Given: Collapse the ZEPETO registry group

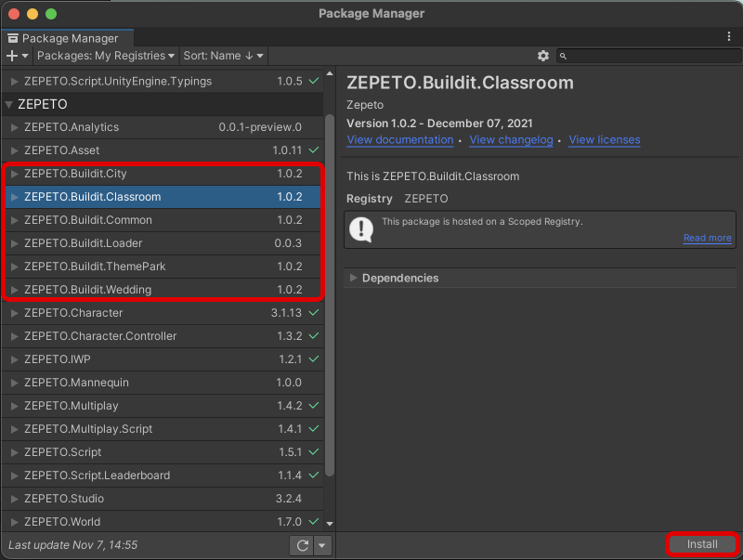Looking at the screenshot, I should (x=8, y=104).
